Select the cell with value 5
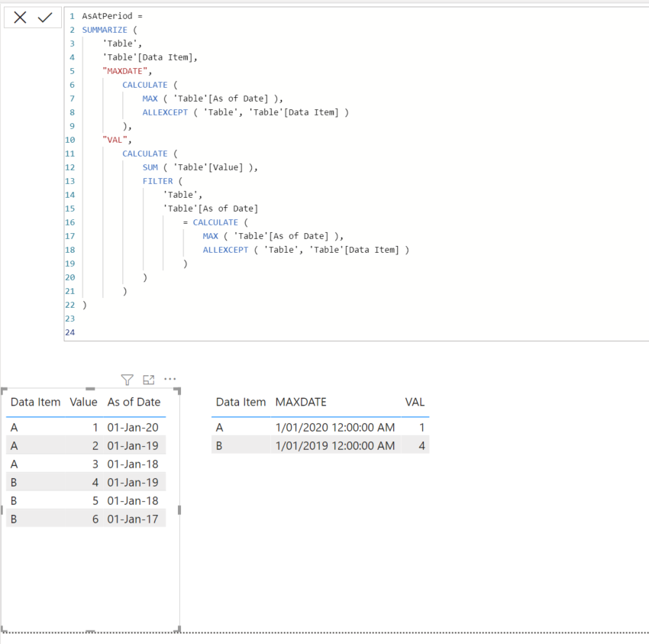This screenshot has height=644, width=649. pyautogui.click(x=95, y=500)
